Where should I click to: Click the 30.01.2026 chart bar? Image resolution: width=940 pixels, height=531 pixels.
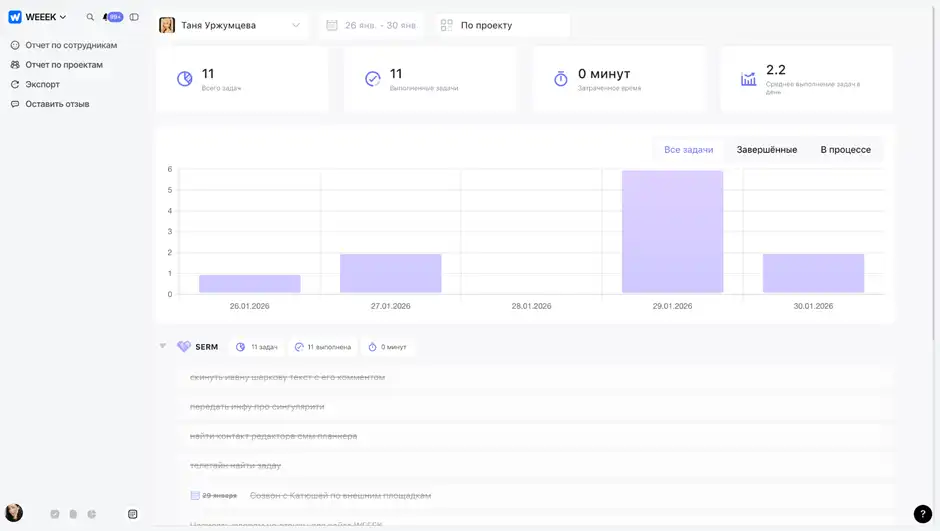click(x=813, y=273)
